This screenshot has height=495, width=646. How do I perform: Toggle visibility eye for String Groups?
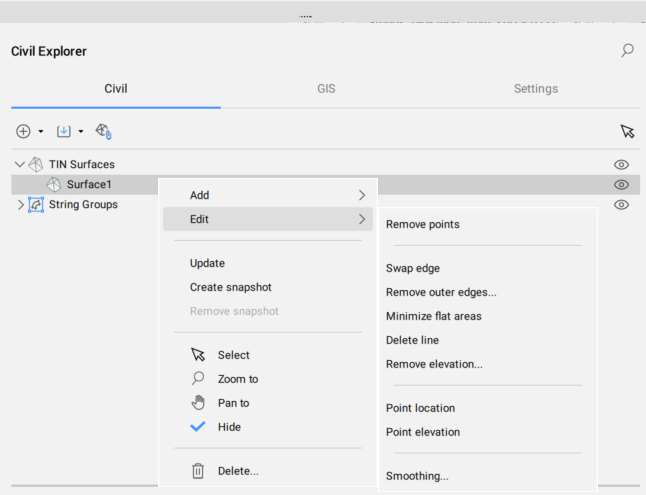(621, 204)
